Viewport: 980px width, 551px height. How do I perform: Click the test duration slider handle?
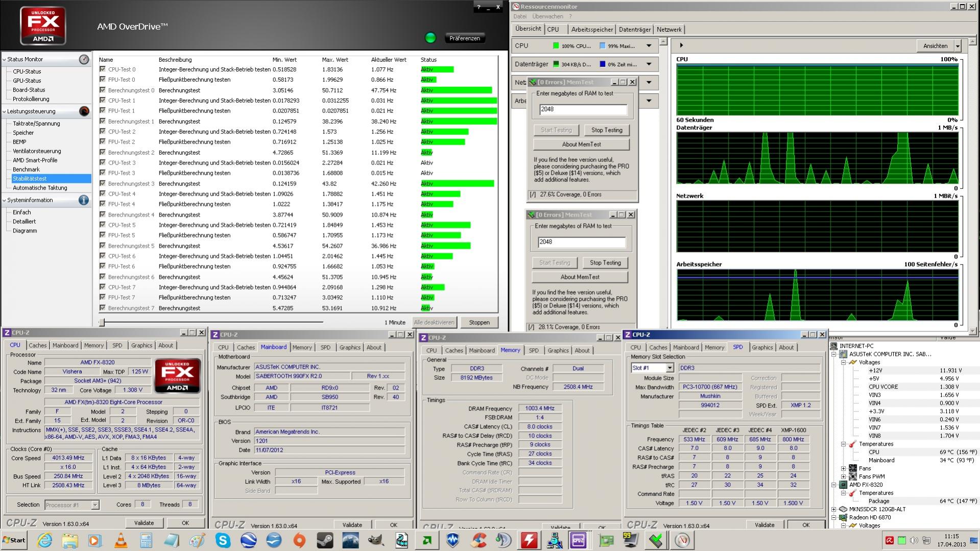tap(102, 322)
